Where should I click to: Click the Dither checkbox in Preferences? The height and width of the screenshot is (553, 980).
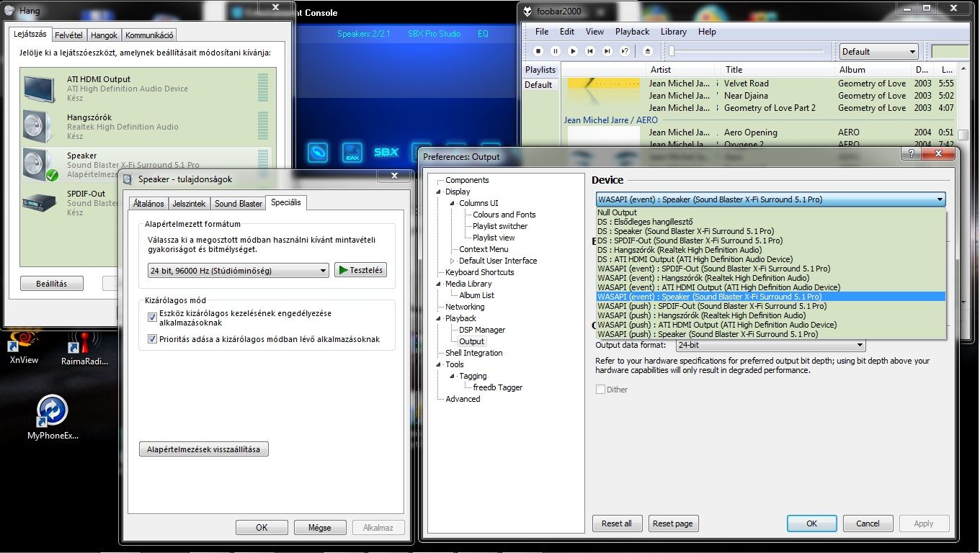coord(600,390)
